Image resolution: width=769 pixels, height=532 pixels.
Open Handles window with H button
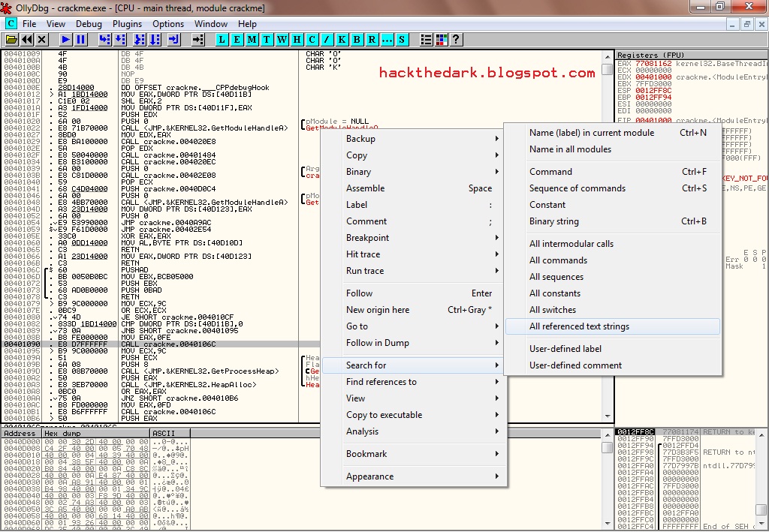click(297, 40)
